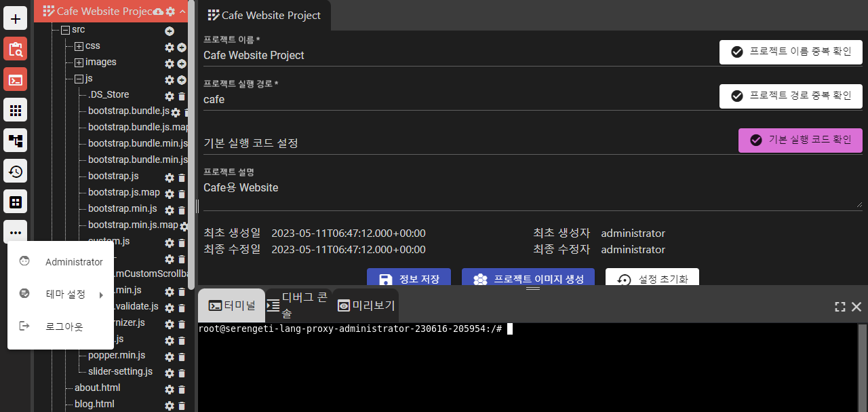Select 로그아웃 from the popup menu
Screen dimensions: 868x412
[x=64, y=326]
